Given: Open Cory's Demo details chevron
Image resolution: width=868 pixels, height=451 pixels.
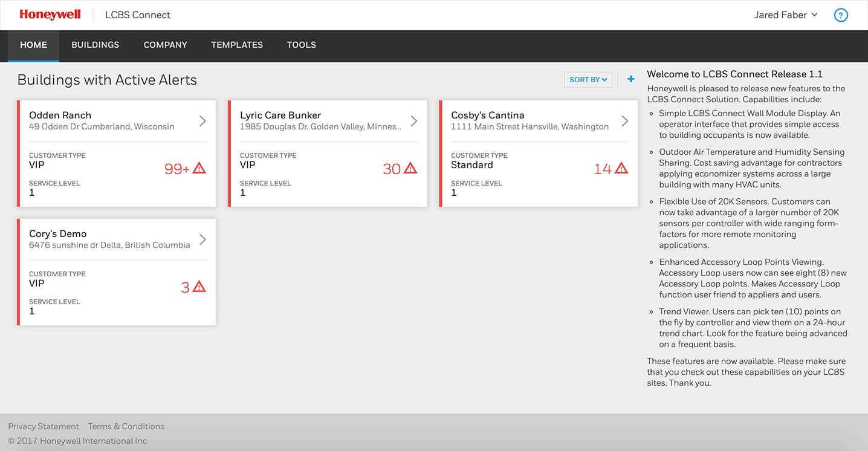Looking at the screenshot, I should pos(203,239).
